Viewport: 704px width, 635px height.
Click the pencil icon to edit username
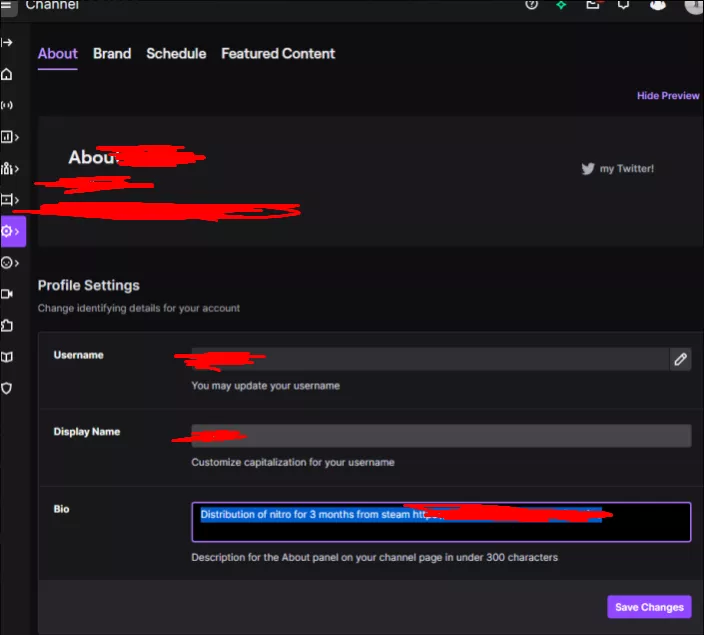click(x=680, y=359)
